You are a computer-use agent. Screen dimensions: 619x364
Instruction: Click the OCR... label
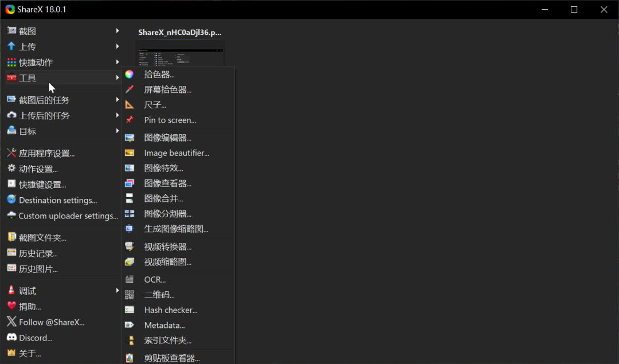[155, 280]
